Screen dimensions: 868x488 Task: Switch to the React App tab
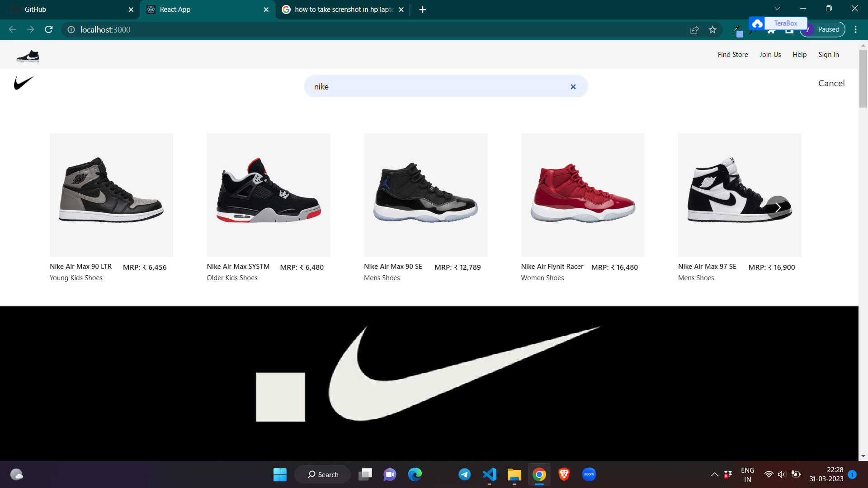[x=208, y=9]
